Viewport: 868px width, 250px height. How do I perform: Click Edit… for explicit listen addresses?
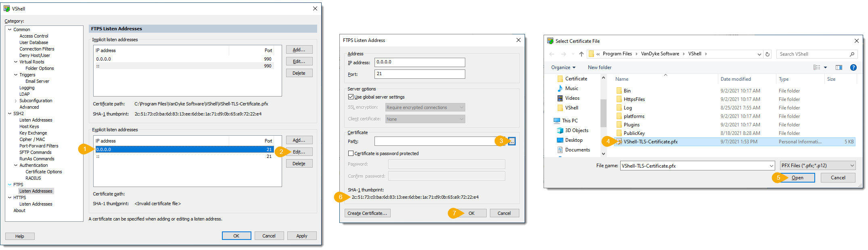click(299, 152)
